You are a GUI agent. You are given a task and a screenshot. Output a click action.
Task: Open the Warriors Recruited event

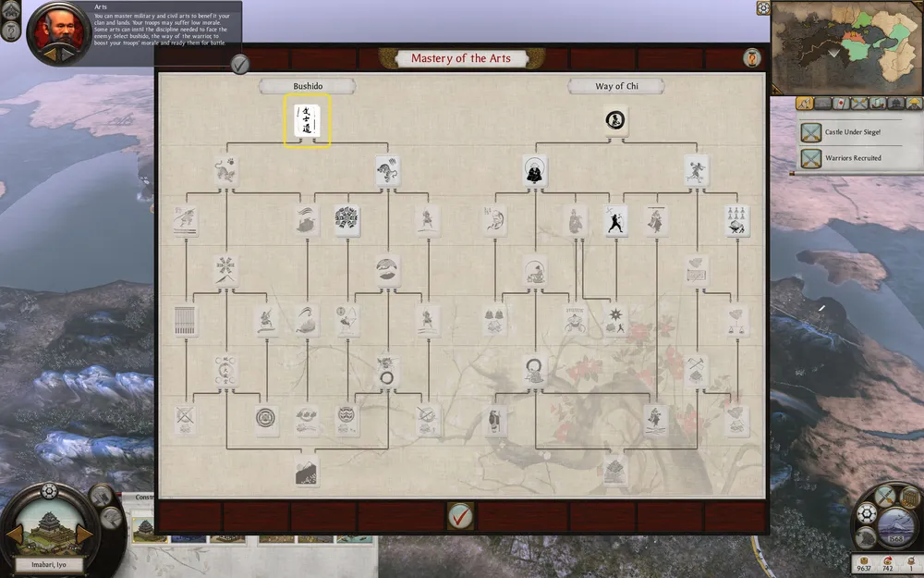click(852, 158)
